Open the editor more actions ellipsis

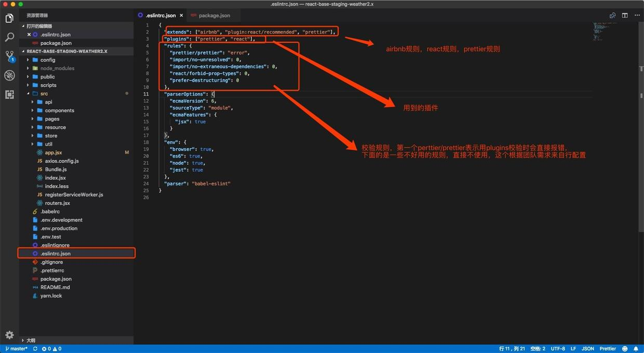(x=637, y=16)
